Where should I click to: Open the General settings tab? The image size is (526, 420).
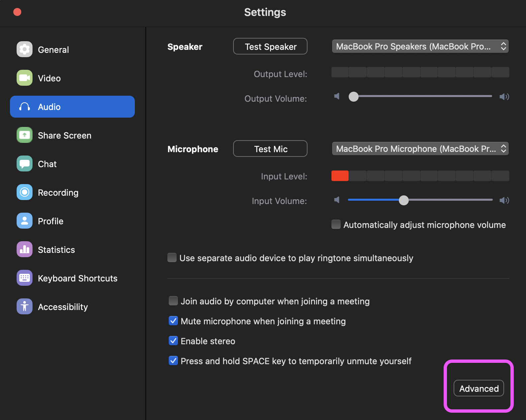(x=72, y=50)
